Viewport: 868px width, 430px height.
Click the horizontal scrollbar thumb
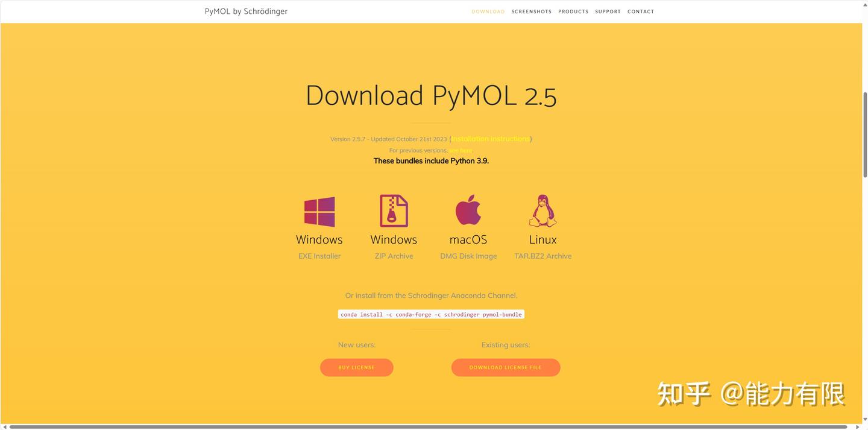427,427
